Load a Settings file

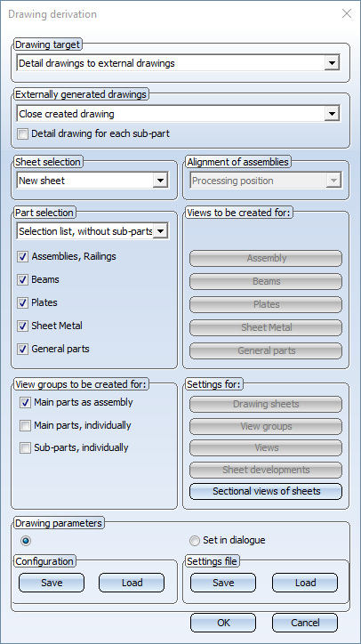point(305,583)
